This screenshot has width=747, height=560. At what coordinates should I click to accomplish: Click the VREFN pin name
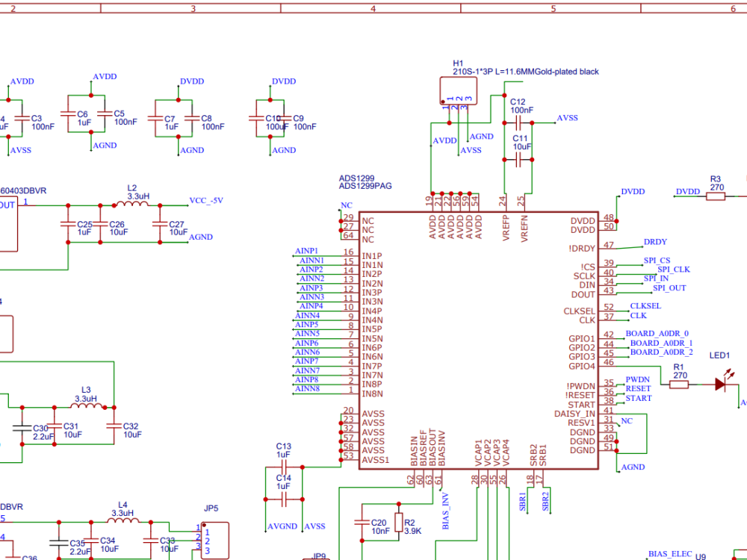[524, 228]
